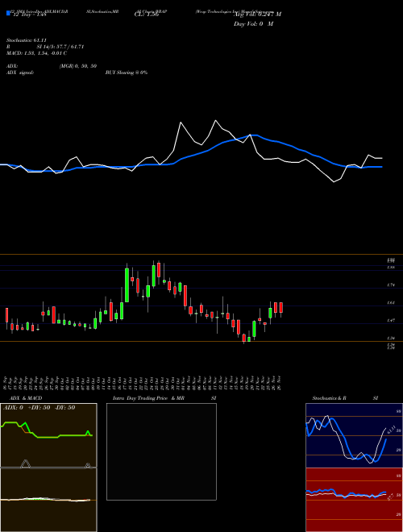403x532 pixels.
Task: Click the 1.47 price axis label
Action: click(391, 320)
